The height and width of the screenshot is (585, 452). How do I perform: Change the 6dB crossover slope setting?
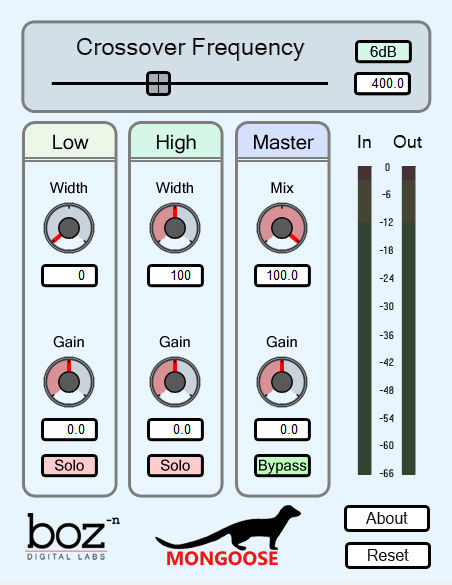click(383, 52)
